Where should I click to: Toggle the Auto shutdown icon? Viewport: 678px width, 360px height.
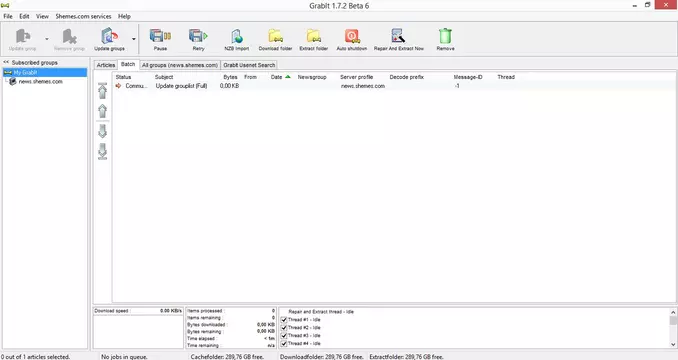pos(352,36)
